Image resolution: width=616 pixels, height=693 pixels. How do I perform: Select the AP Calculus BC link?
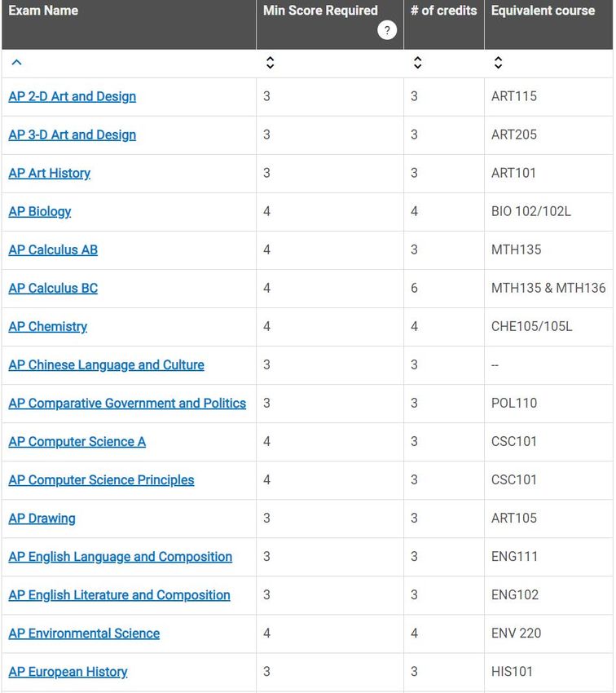pos(53,288)
